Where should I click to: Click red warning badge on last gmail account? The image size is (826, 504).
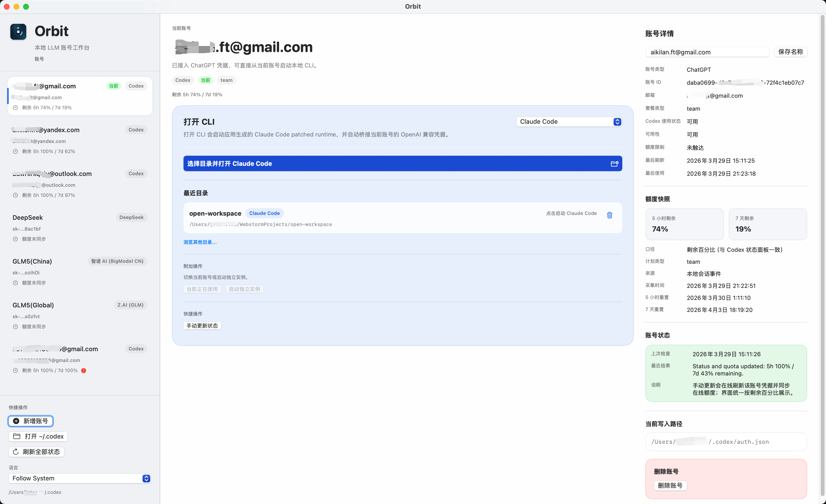point(84,371)
